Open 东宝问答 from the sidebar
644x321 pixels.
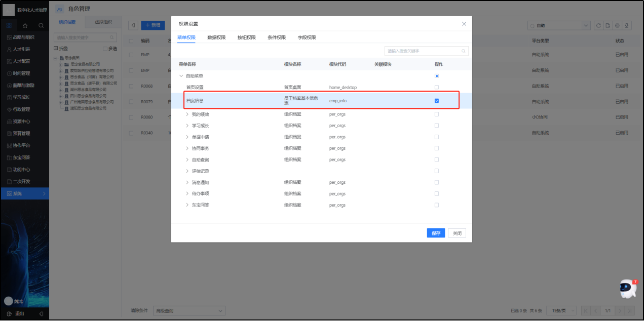click(23, 157)
